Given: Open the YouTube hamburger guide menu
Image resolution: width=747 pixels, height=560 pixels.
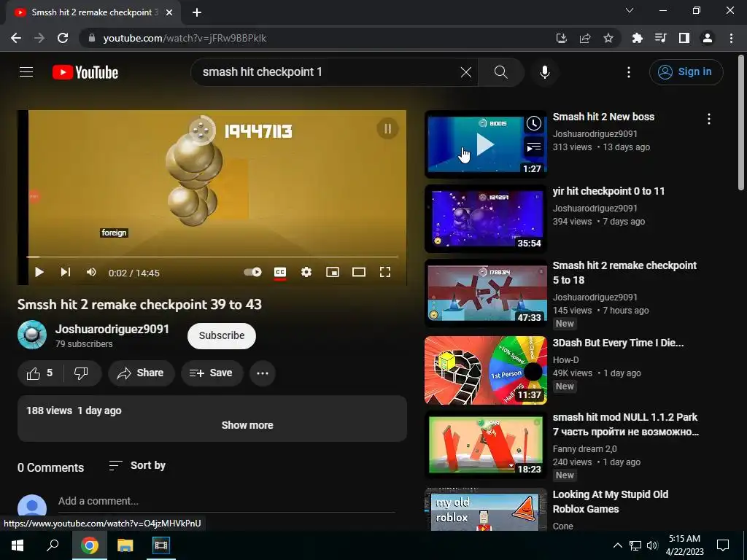Looking at the screenshot, I should coord(26,72).
